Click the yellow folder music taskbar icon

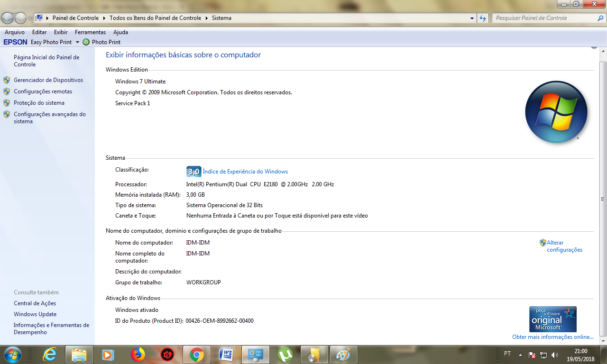click(314, 355)
